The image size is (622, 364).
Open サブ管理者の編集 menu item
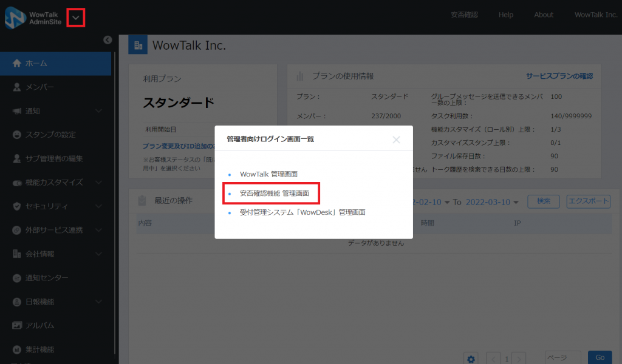55,159
